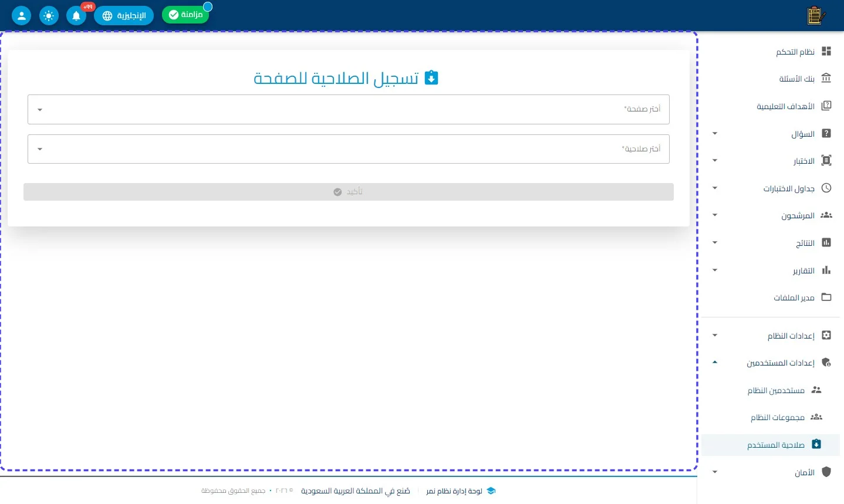Click لوحة إدارة نظام نمر footer text
This screenshot has width=844, height=504.
pos(454,491)
